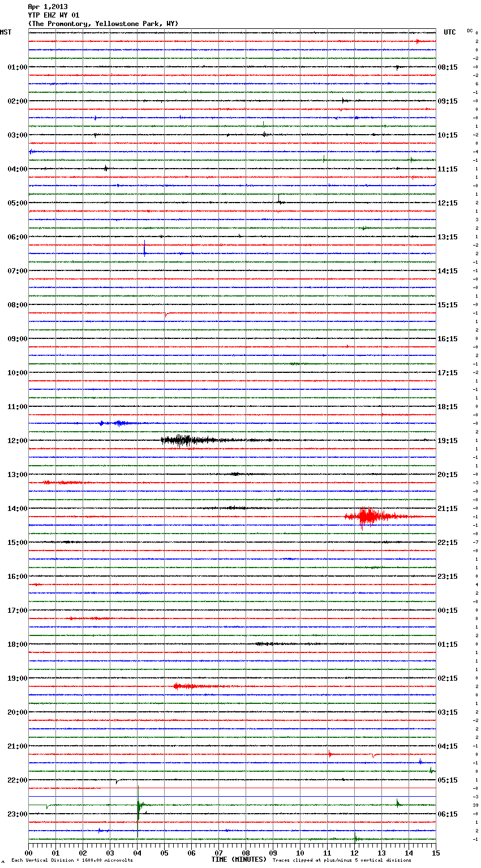Click the 06:00 MST time label
Image resolution: width=481 pixels, height=868 pixels.
click(18, 237)
